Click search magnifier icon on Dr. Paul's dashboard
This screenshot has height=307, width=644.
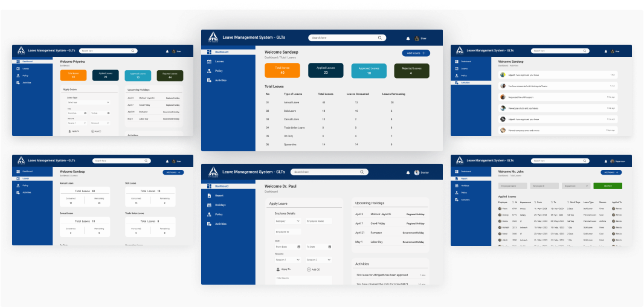click(x=362, y=172)
